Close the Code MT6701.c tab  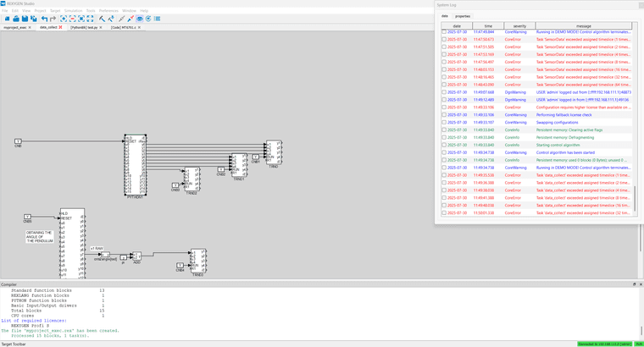[x=139, y=27]
